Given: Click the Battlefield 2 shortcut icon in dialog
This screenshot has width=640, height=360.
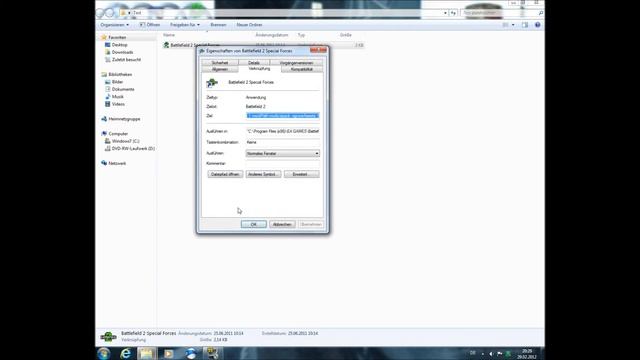Looking at the screenshot, I should coord(212,83).
